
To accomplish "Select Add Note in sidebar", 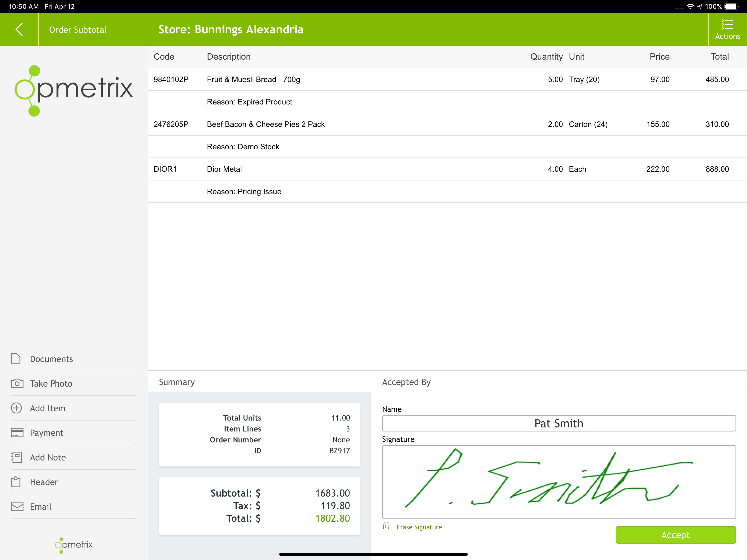I will 74,457.
